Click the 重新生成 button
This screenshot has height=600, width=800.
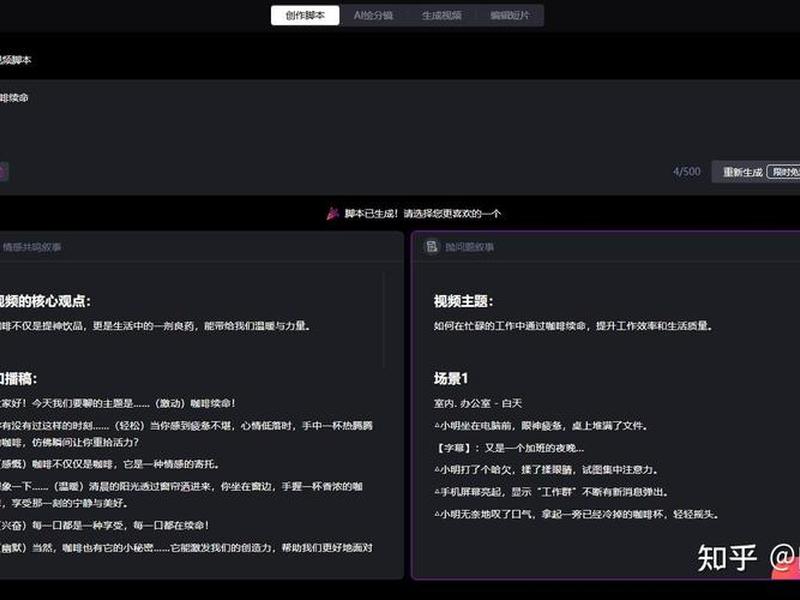pyautogui.click(x=756, y=172)
